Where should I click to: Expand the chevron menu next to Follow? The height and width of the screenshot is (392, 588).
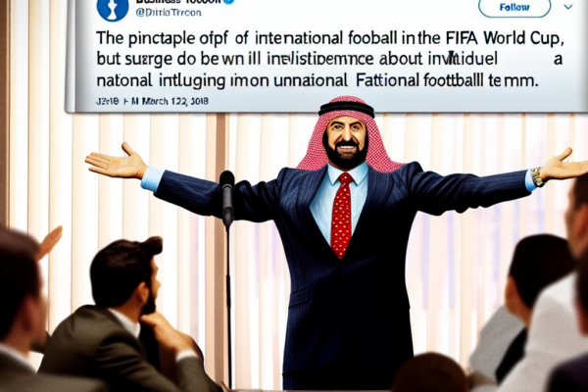click(568, 7)
